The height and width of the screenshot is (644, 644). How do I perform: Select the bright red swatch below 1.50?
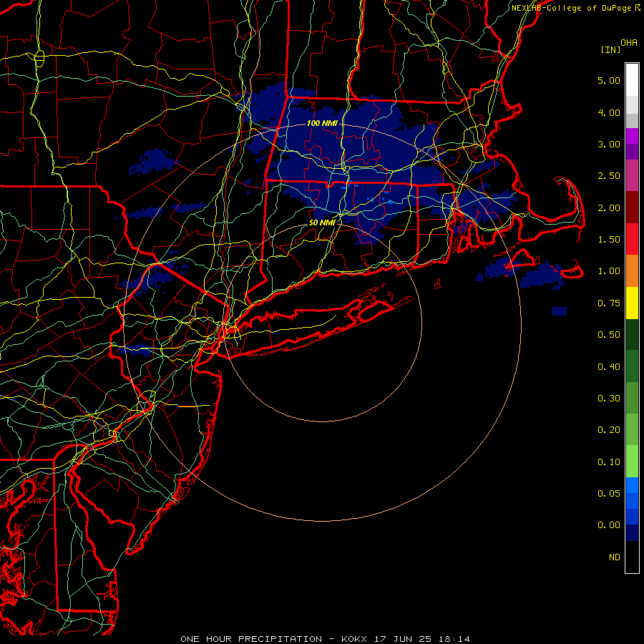pos(632,239)
